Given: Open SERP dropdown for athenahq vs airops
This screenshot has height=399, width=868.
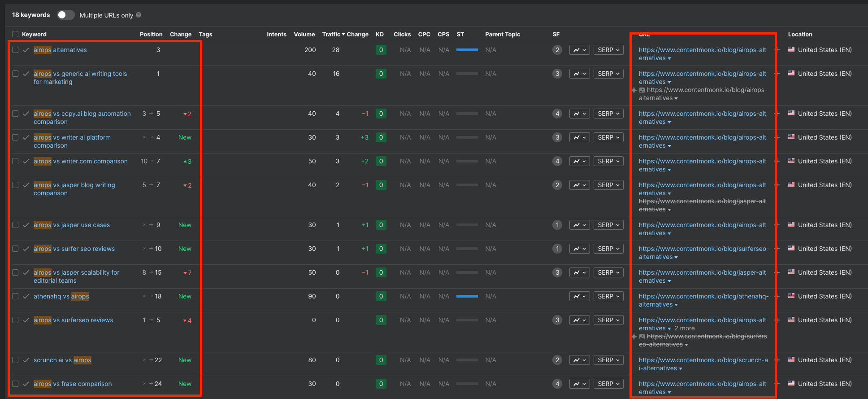Looking at the screenshot, I should coord(608,296).
